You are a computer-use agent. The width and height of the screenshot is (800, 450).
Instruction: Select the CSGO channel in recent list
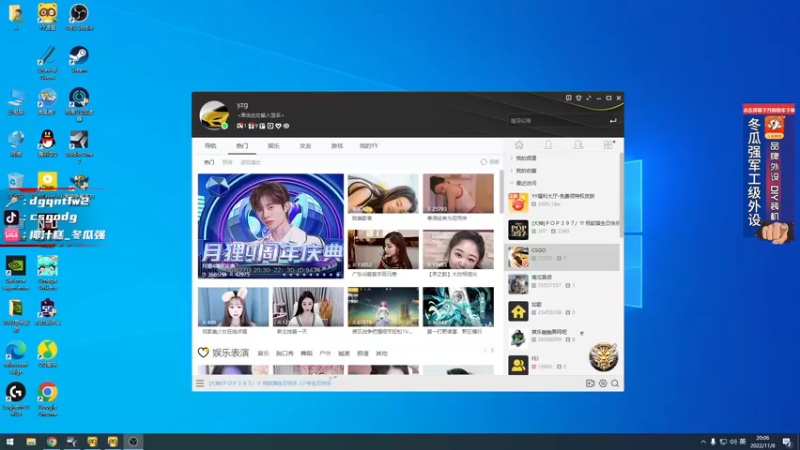tap(562, 257)
